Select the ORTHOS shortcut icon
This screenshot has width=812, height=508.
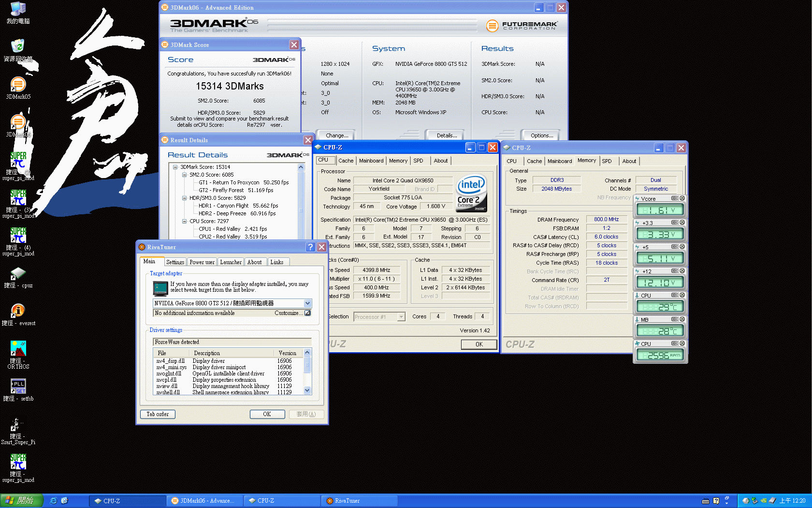pyautogui.click(x=18, y=355)
